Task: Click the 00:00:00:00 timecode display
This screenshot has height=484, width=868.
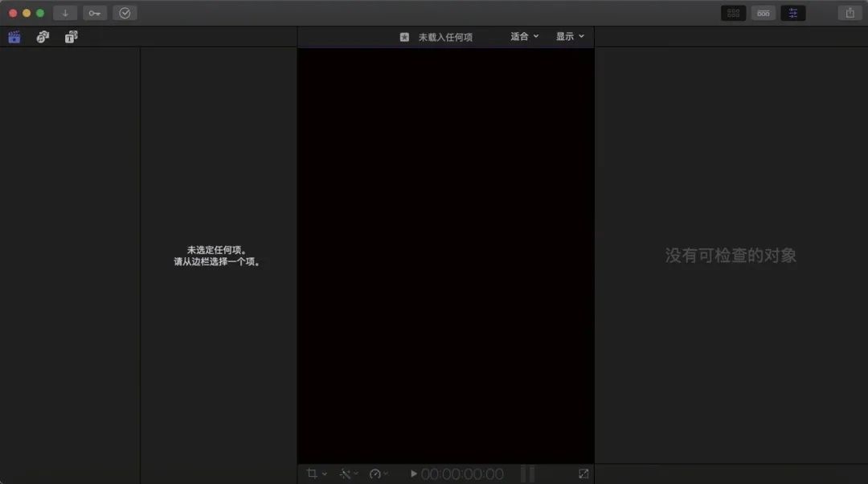Action: click(x=462, y=474)
